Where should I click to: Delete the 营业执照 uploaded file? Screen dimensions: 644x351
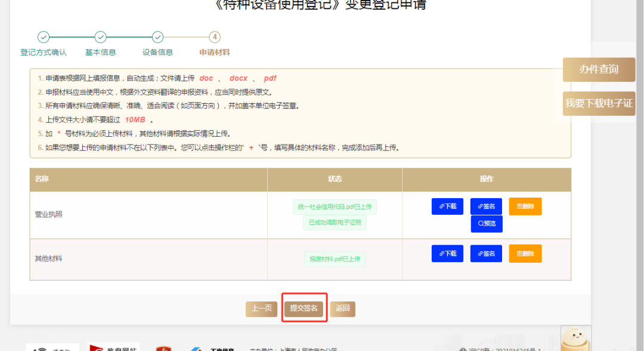[x=525, y=206]
